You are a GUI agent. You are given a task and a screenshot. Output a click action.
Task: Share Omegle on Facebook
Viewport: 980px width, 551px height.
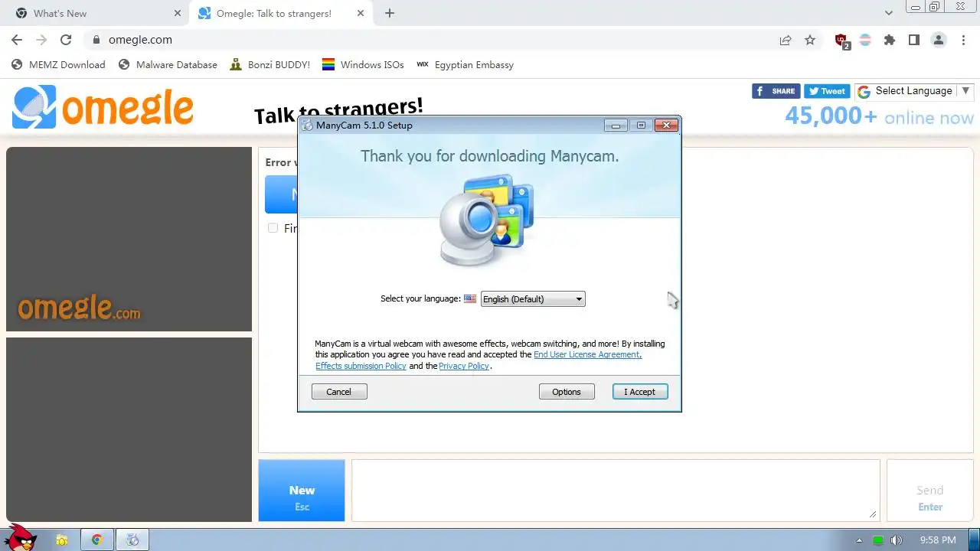coord(776,91)
